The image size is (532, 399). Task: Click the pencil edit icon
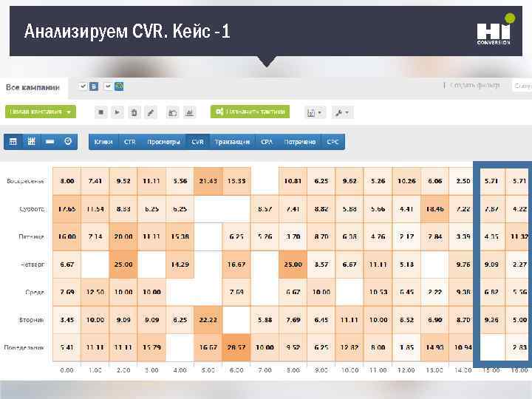(x=151, y=112)
